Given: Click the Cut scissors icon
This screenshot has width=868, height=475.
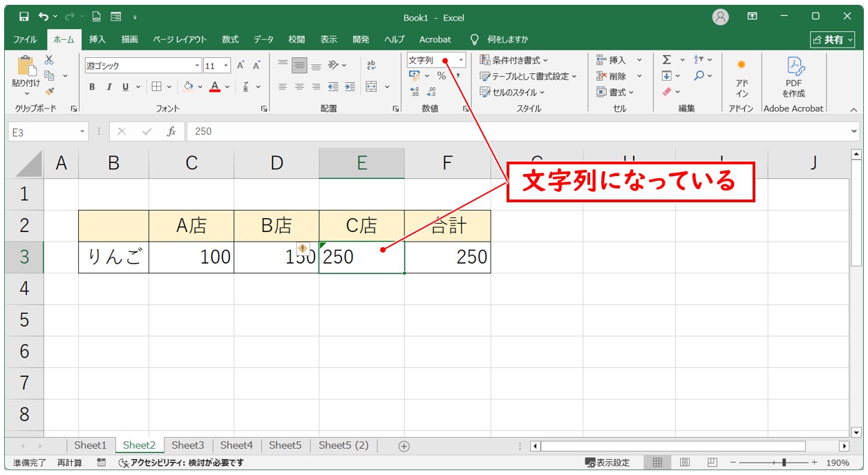Looking at the screenshot, I should (49, 60).
